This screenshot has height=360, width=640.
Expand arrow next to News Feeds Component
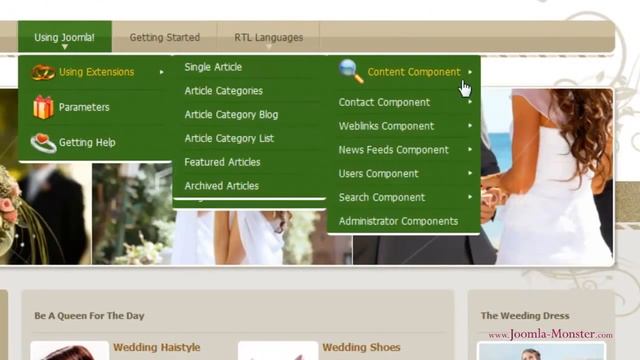tap(470, 149)
